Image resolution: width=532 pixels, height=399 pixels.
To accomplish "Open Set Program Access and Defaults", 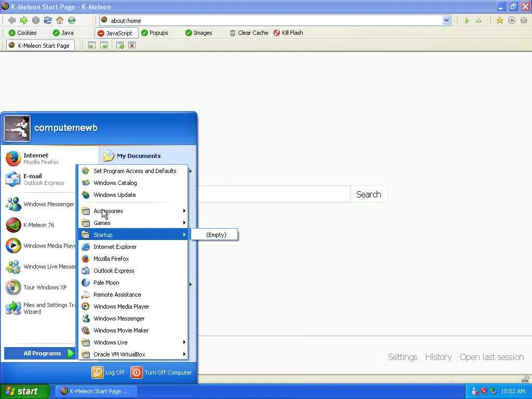I will [133, 171].
